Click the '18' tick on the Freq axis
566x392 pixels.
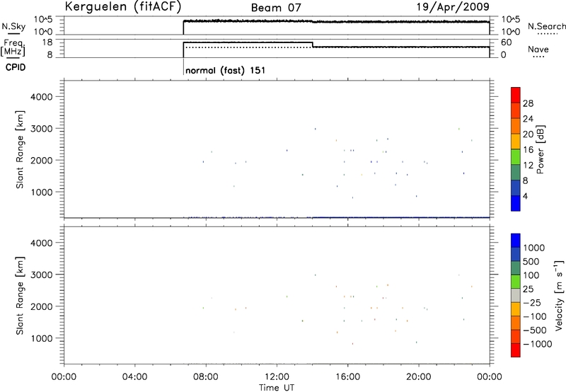47,42
